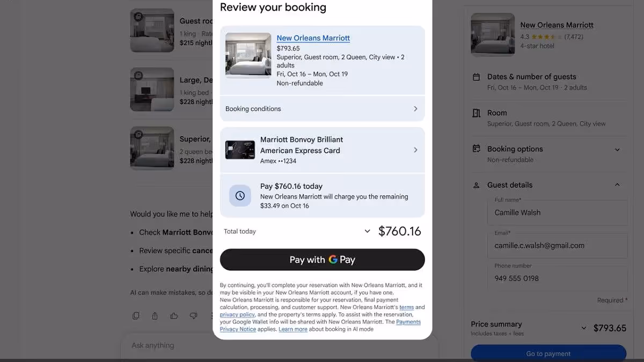
Task: Select the Superior room thumbnail with 2 queen beds
Action: (x=152, y=148)
